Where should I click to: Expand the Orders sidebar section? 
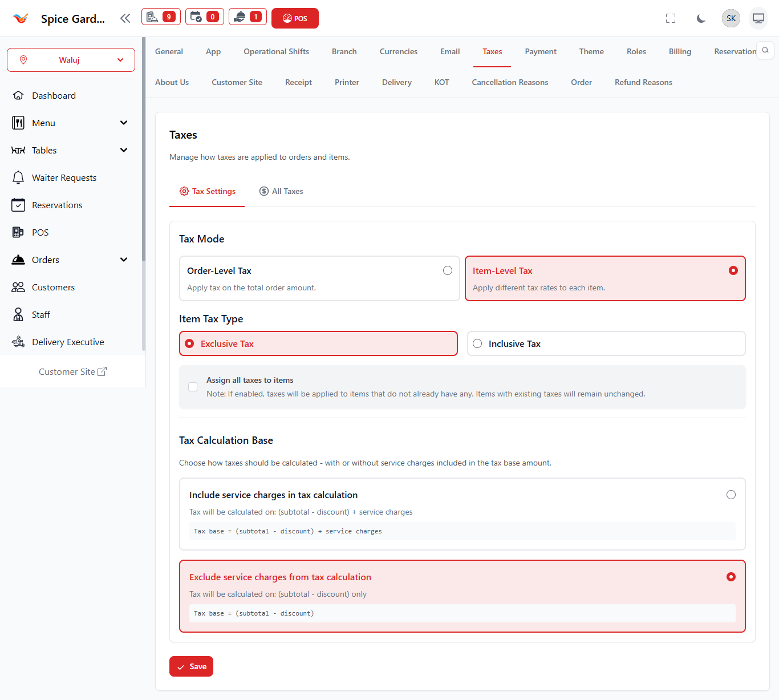pyautogui.click(x=124, y=260)
